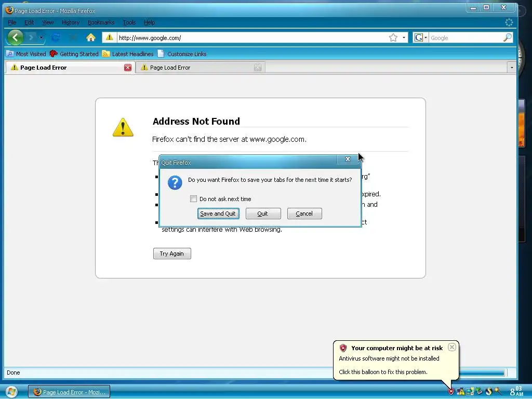Viewport: 532px width, 399px height.
Task: Open Most Visited bookmarks folder
Action: (x=26, y=54)
